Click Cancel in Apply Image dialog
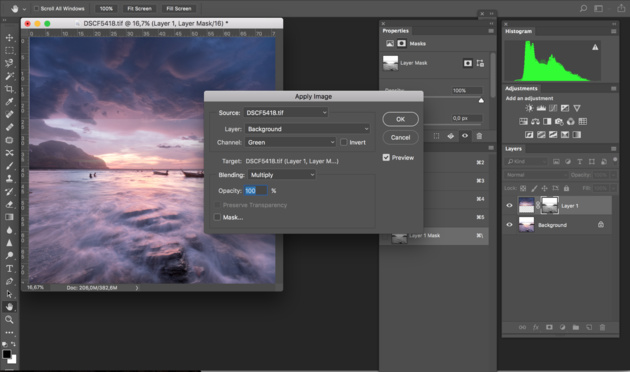The height and width of the screenshot is (372, 630). click(x=401, y=137)
